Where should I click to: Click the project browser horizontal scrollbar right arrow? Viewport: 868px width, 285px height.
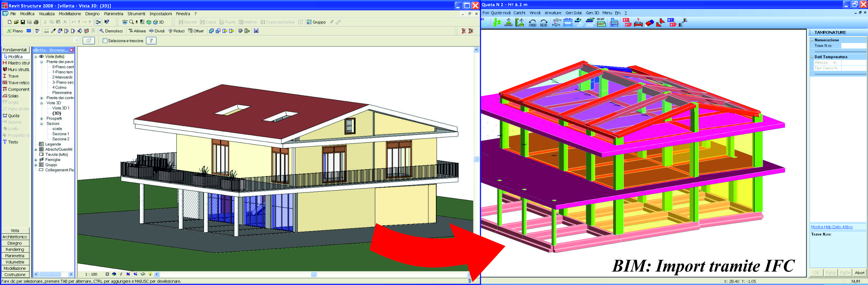pyautogui.click(x=71, y=275)
